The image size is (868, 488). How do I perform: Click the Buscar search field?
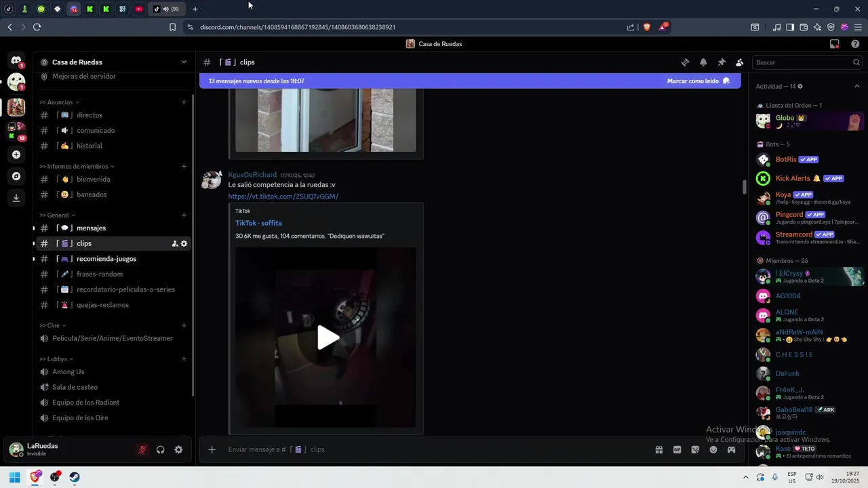point(807,62)
